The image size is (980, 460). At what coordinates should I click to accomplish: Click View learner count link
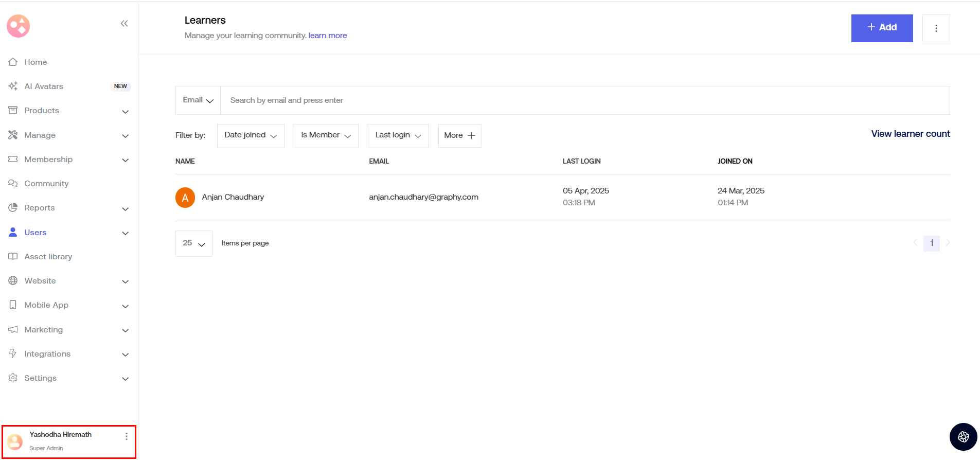(910, 134)
